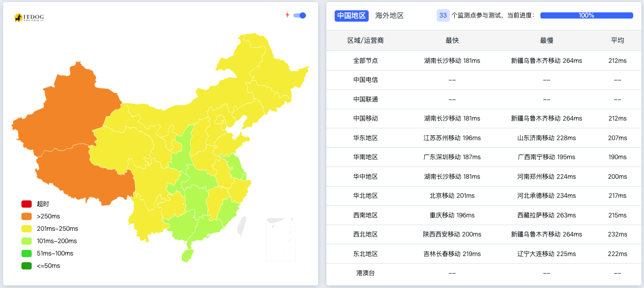Click the yellow 201ms–250ms legend swatch

point(27,229)
